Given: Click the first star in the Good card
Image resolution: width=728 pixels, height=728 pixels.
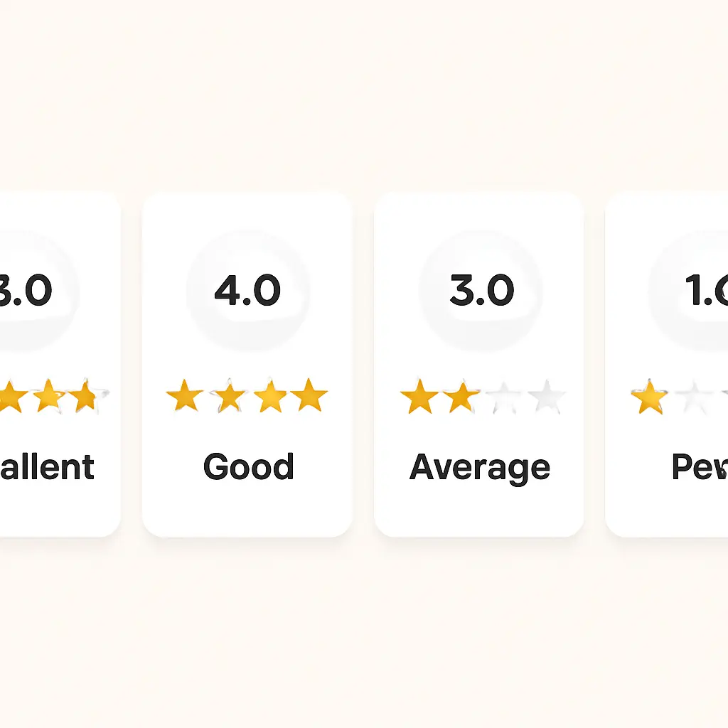Looking at the screenshot, I should (x=184, y=396).
